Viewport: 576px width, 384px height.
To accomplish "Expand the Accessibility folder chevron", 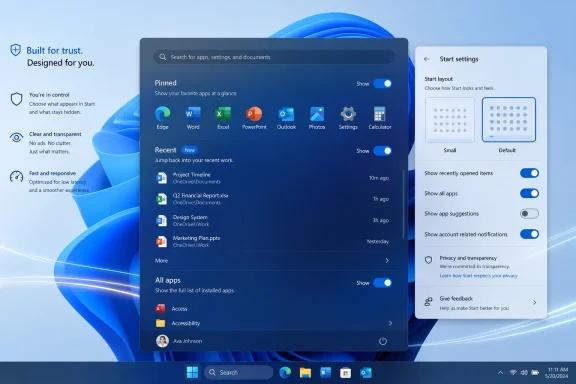I will click(x=390, y=323).
